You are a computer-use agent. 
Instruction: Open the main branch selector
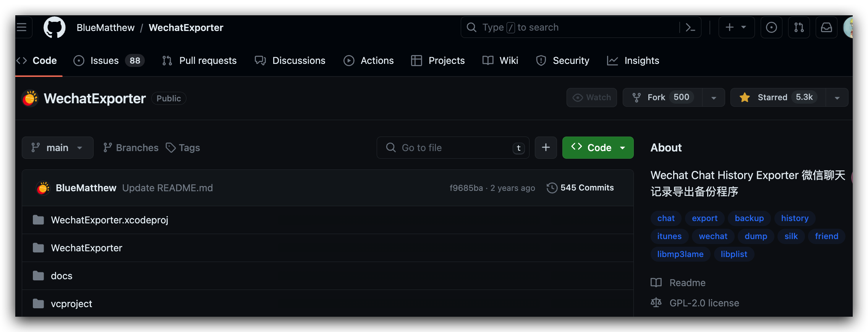[x=58, y=148]
